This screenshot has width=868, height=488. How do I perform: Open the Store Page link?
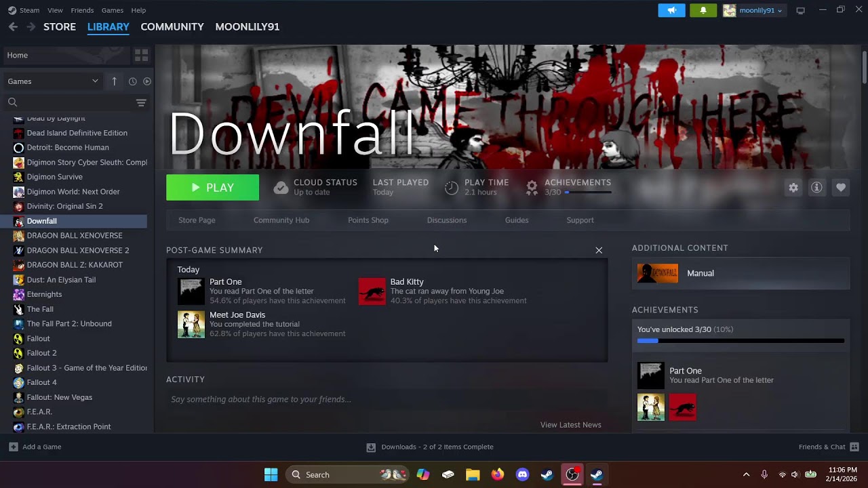point(197,220)
